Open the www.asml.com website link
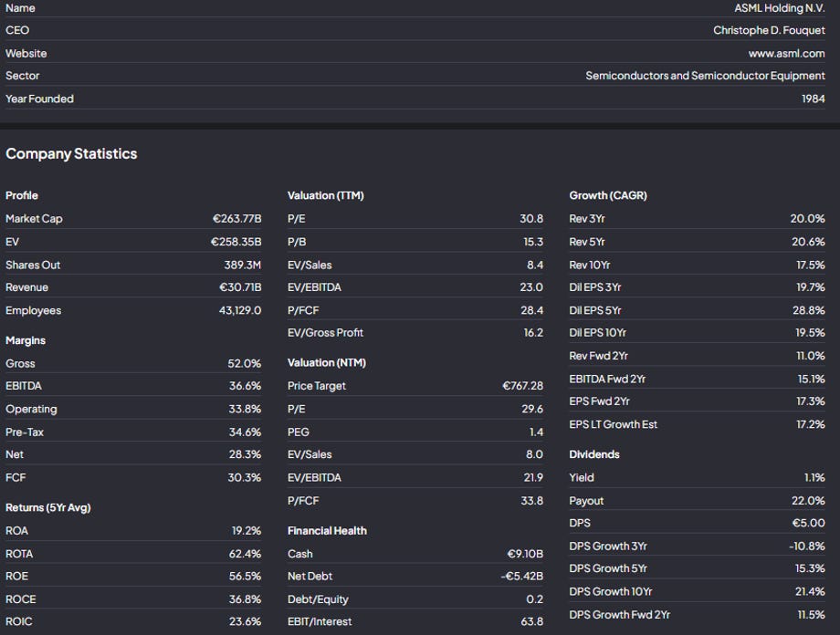 point(786,54)
